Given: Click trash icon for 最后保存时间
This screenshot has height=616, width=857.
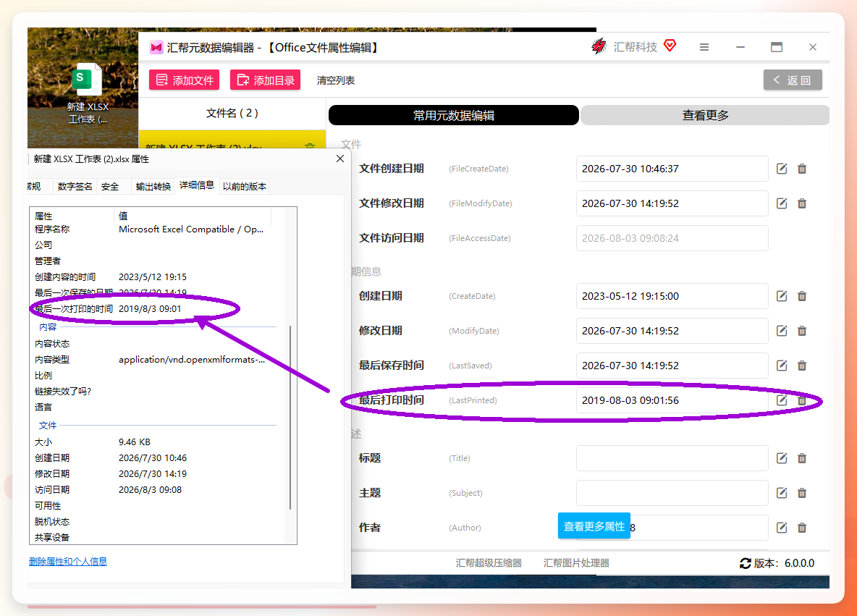Looking at the screenshot, I should pos(802,366).
